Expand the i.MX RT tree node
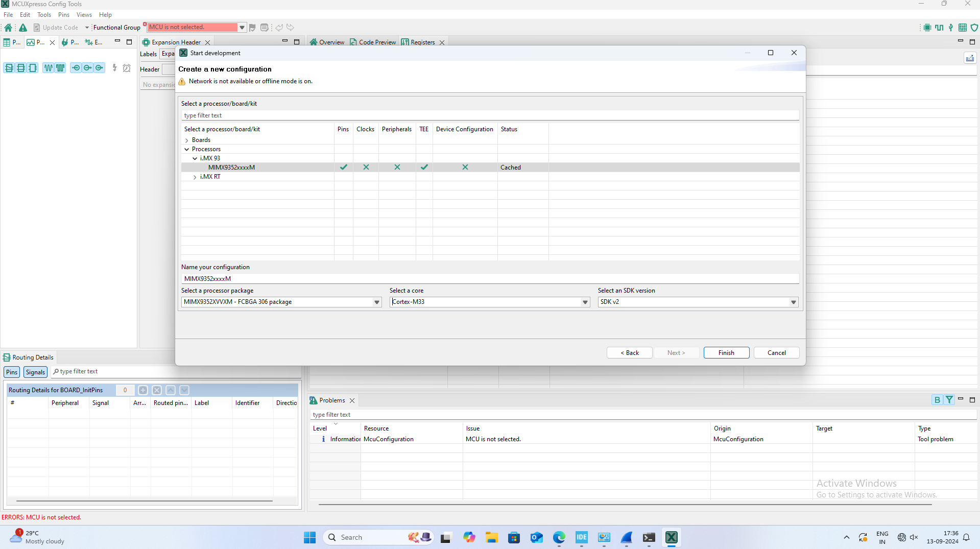 (195, 177)
